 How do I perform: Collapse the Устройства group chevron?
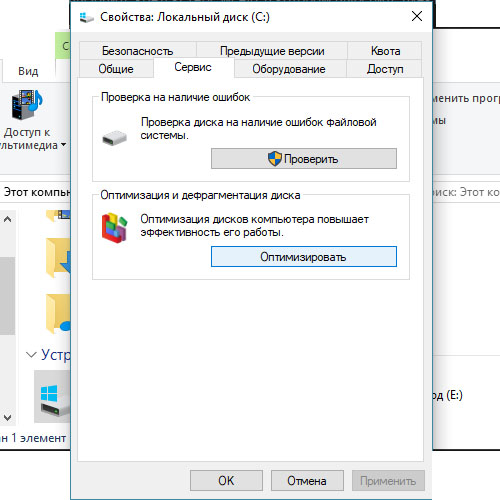(x=31, y=355)
